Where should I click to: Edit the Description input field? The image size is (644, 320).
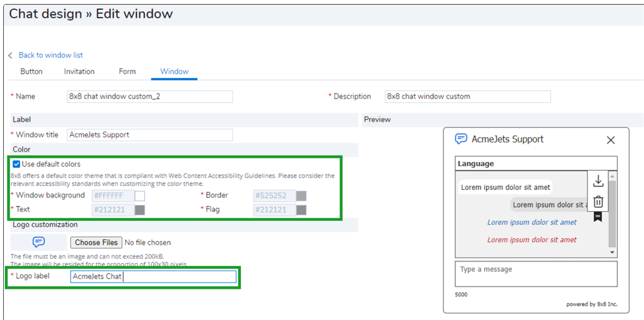468,97
